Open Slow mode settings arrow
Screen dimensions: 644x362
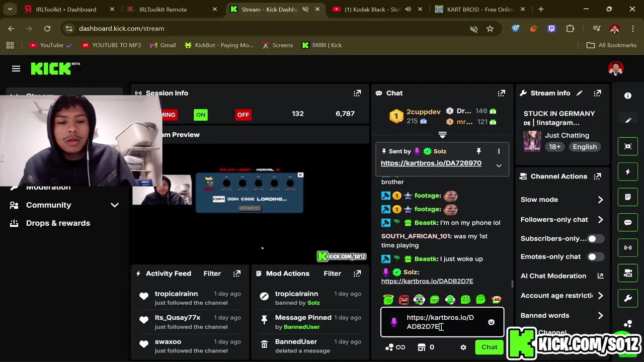(x=600, y=200)
